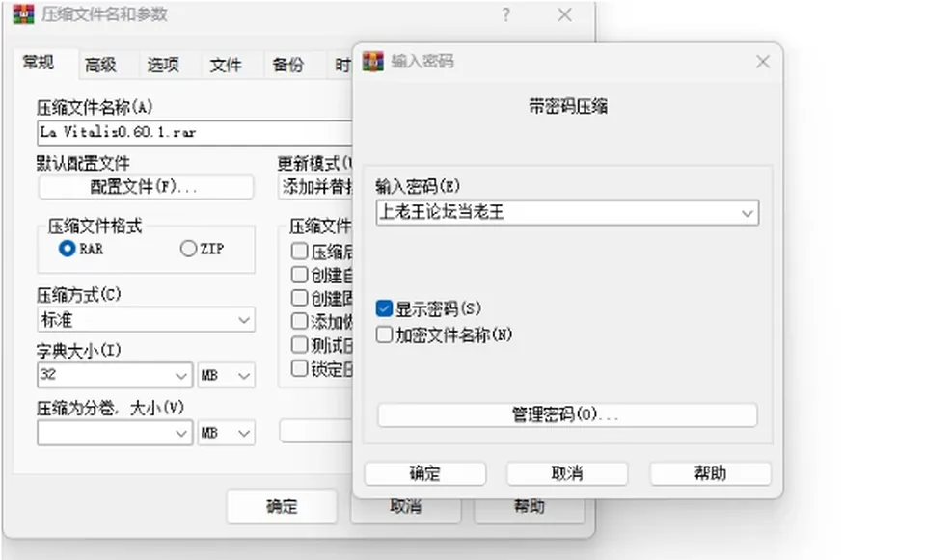Click the archive name field La Vitalis0.60.1.rar
This screenshot has width=926, height=560.
tap(195, 132)
